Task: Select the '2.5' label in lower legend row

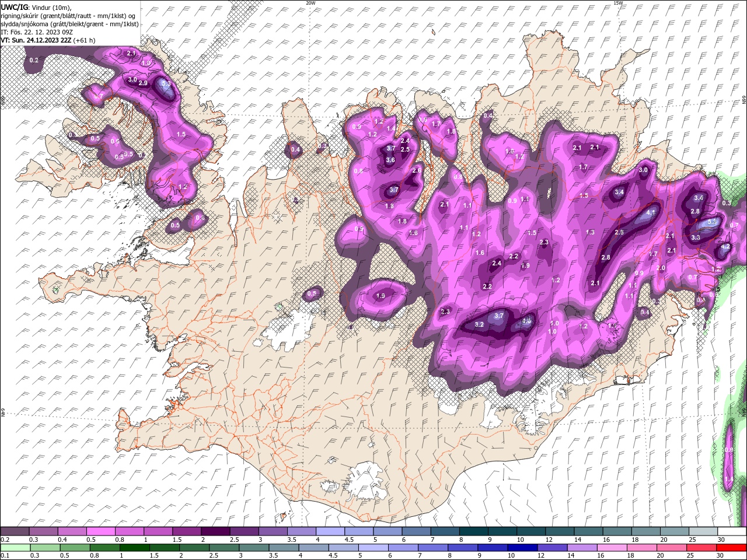Action: [x=214, y=556]
